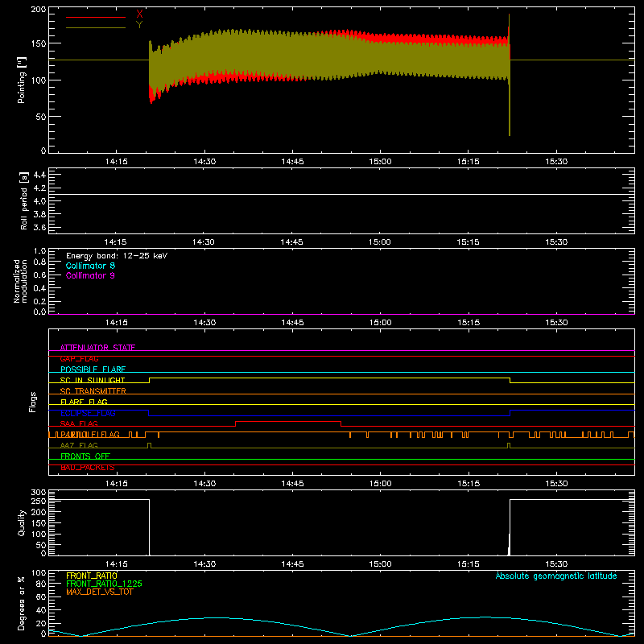Click the olive flag label above FRONTS_OFF
The height and width of the screenshot is (644, 644).
point(79,445)
